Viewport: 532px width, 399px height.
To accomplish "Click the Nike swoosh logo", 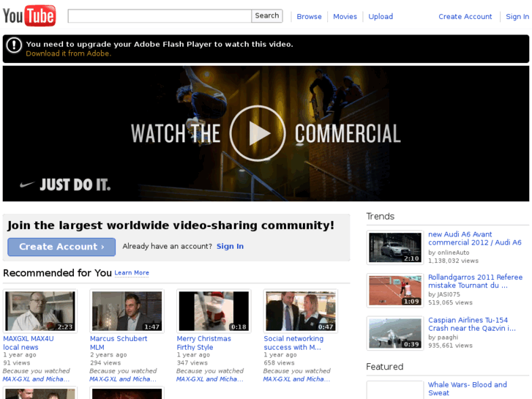I will point(27,184).
